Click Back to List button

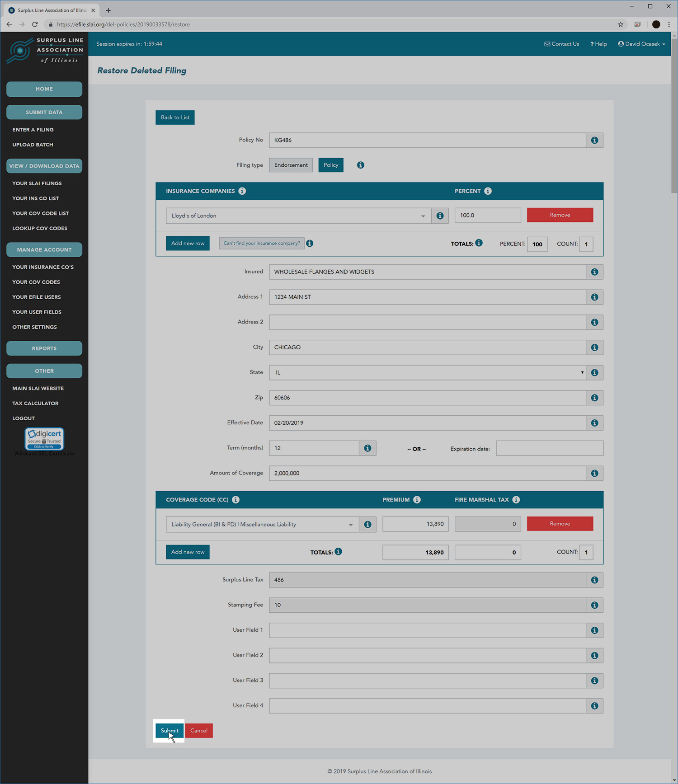pos(175,117)
